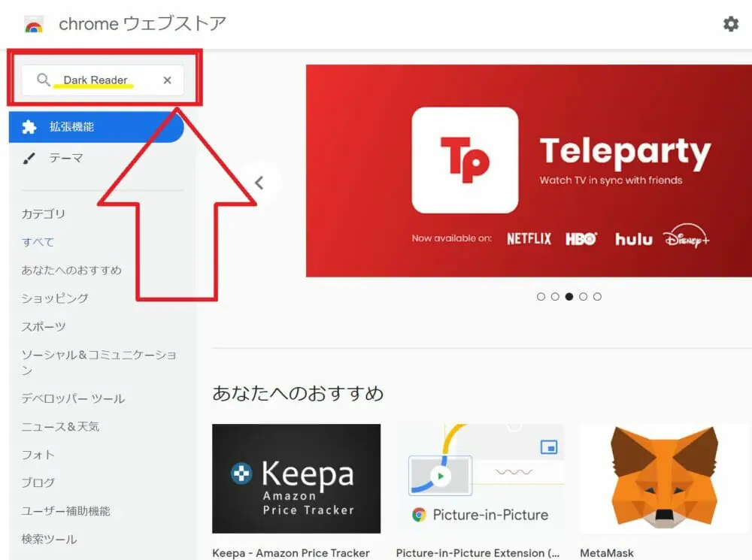752x560 pixels.
Task: Select the first carousel dot
Action: (541, 297)
